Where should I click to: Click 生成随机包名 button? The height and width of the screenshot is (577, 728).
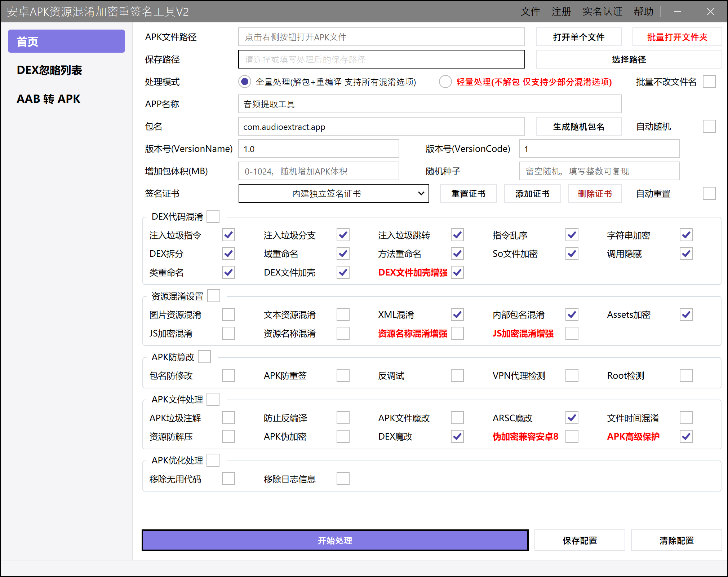[x=578, y=127]
